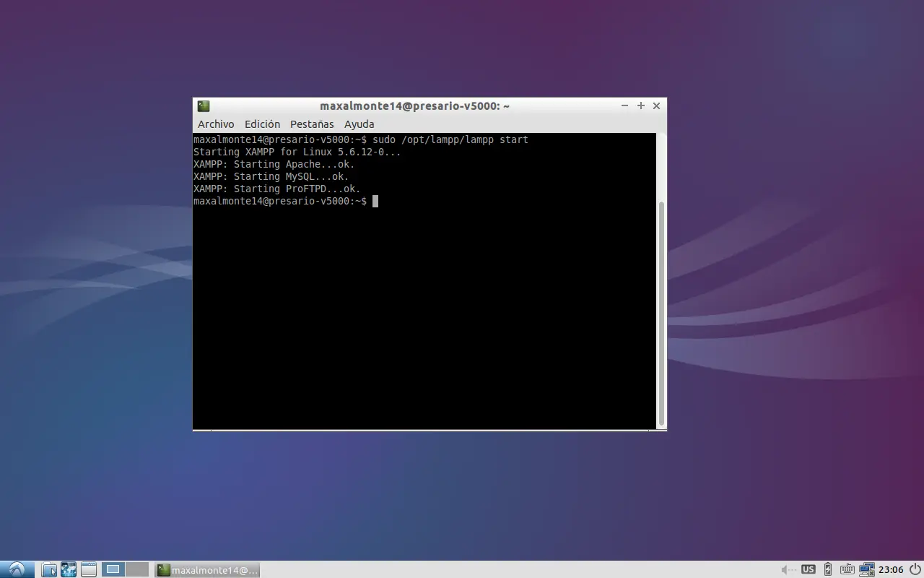
Task: Open the Ayuda menu
Action: (359, 124)
